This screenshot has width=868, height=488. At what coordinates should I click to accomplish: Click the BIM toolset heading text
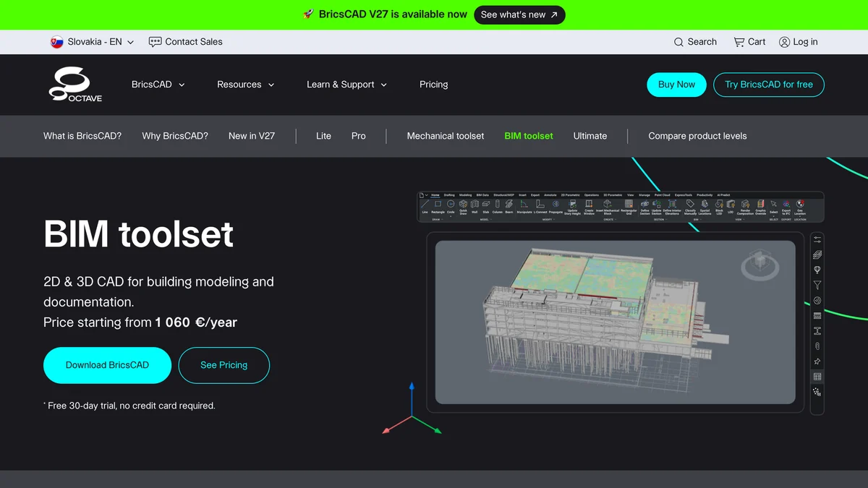tap(138, 234)
